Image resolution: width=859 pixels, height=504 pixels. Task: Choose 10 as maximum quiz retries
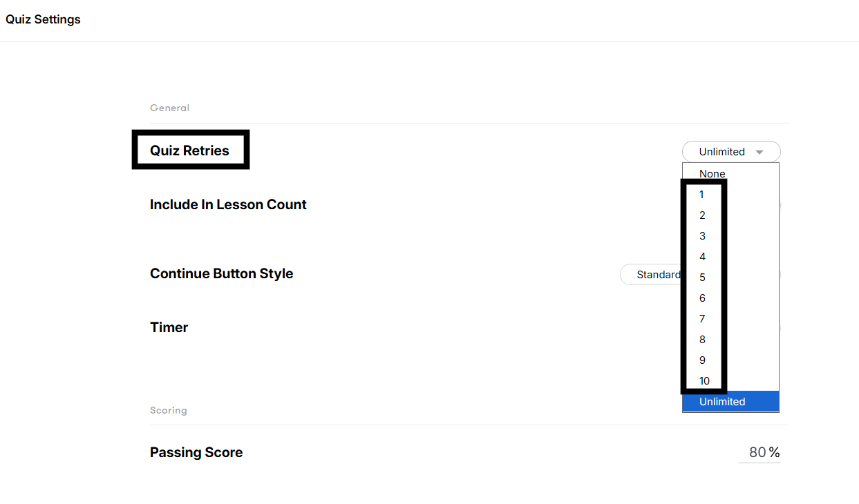704,380
